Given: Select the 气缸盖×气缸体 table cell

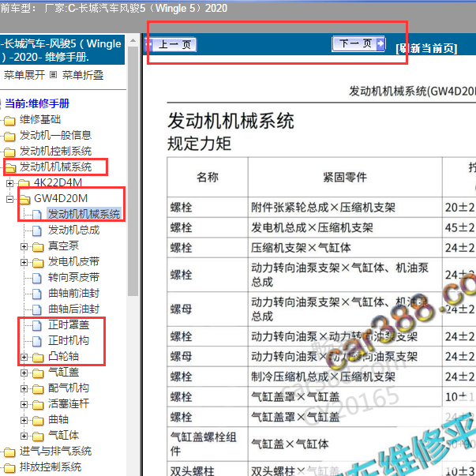Looking at the screenshot, I should [345, 444].
